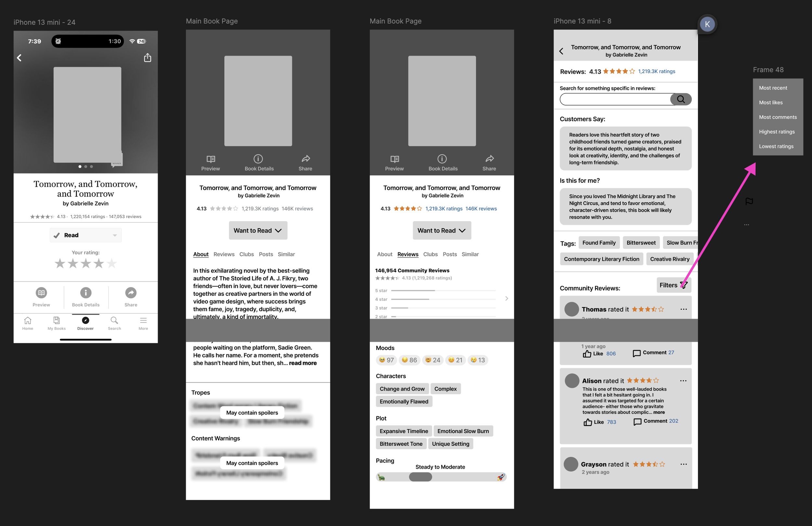Set your rating to five stars
This screenshot has height=526, width=812.
(111, 263)
